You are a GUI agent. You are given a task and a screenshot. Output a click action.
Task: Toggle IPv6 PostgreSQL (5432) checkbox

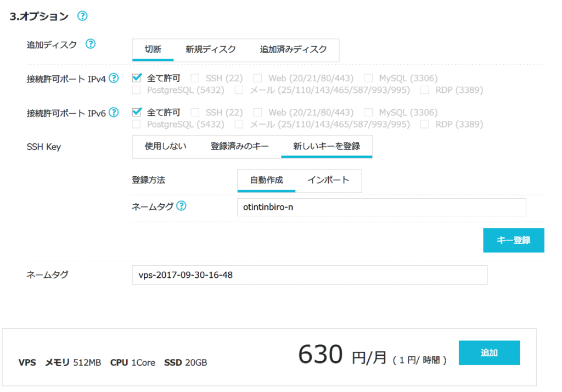click(136, 124)
